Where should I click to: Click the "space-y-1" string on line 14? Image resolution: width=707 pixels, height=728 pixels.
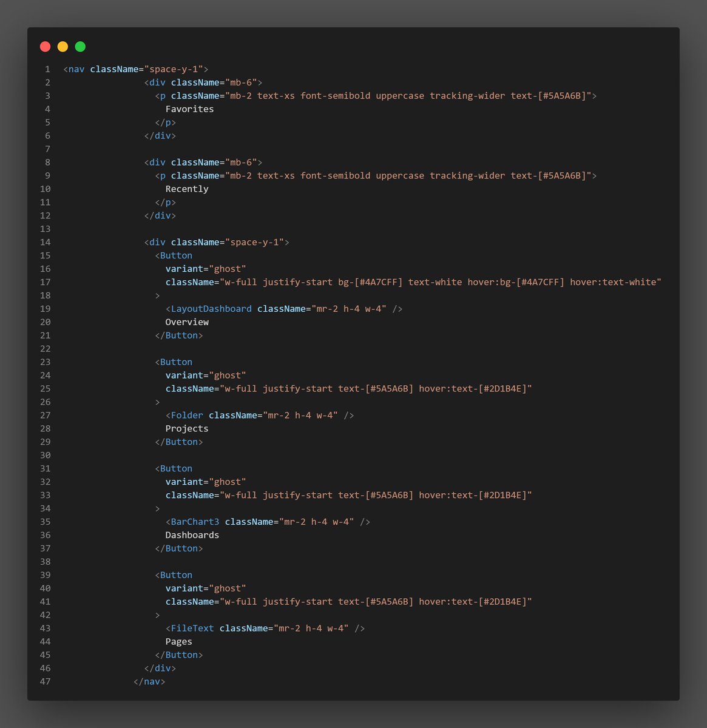(254, 242)
